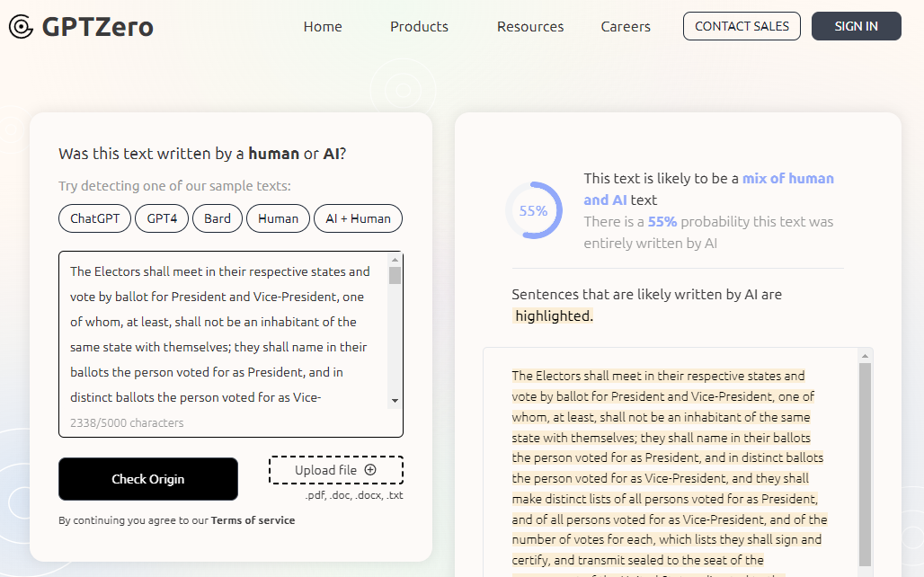The height and width of the screenshot is (577, 924).
Task: Select the GPT4 sample text
Action: pyautogui.click(x=162, y=218)
